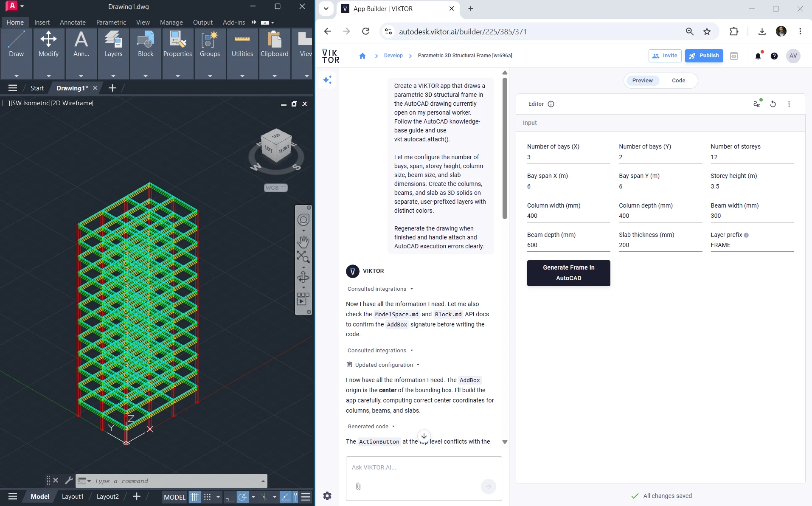Open isodraft plane dropdown arrow
Image resolution: width=812 pixels, height=506 pixels.
point(275,497)
